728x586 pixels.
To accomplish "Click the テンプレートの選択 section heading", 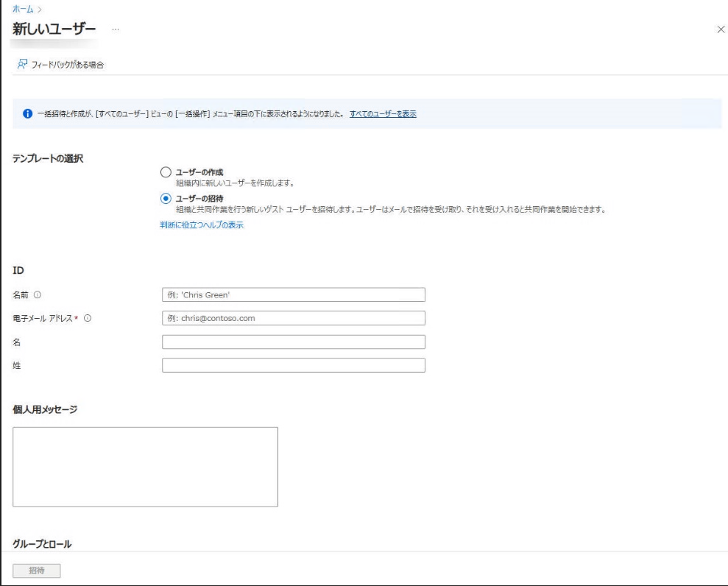I will pos(48,159).
